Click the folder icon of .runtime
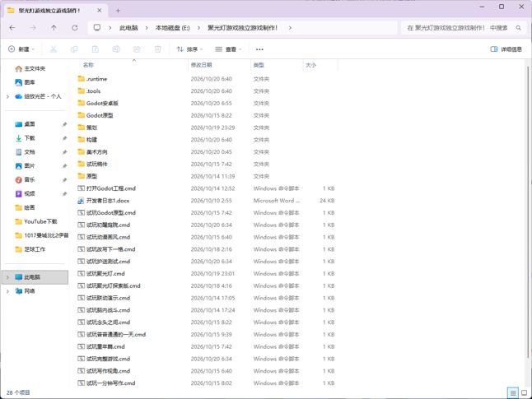The height and width of the screenshot is (399, 532). point(81,79)
